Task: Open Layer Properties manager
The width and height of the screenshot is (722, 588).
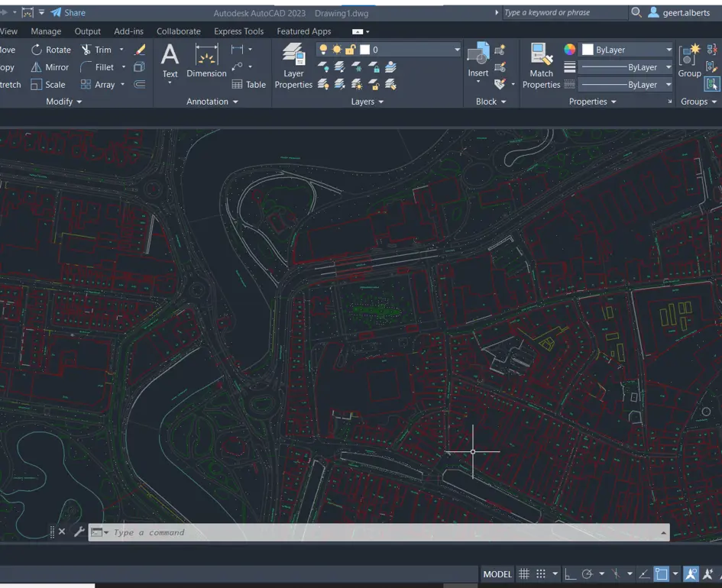Action: [x=293, y=66]
